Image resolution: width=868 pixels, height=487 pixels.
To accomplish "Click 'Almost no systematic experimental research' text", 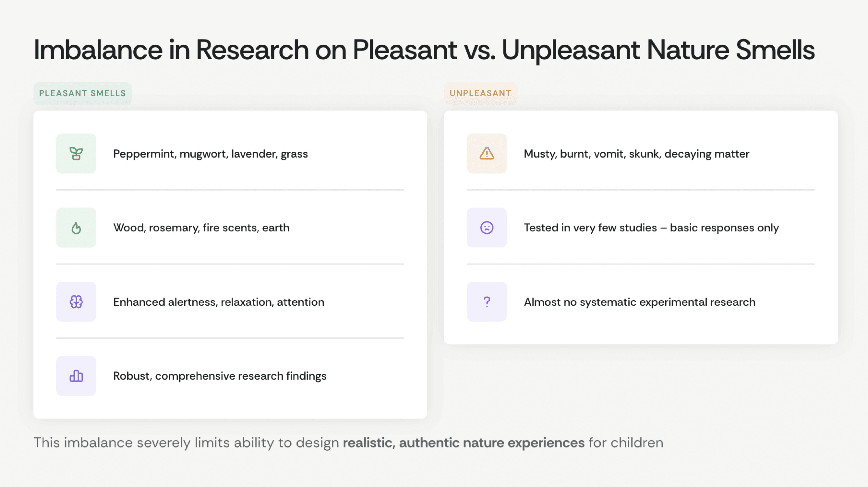I will 639,302.
